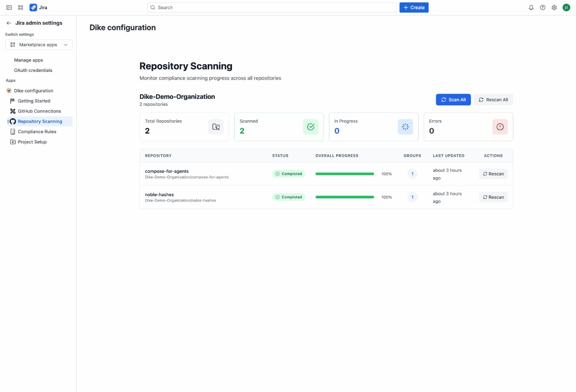Collapse the left sidebar with panel icon
The width and height of the screenshot is (576, 392).
click(x=9, y=7)
